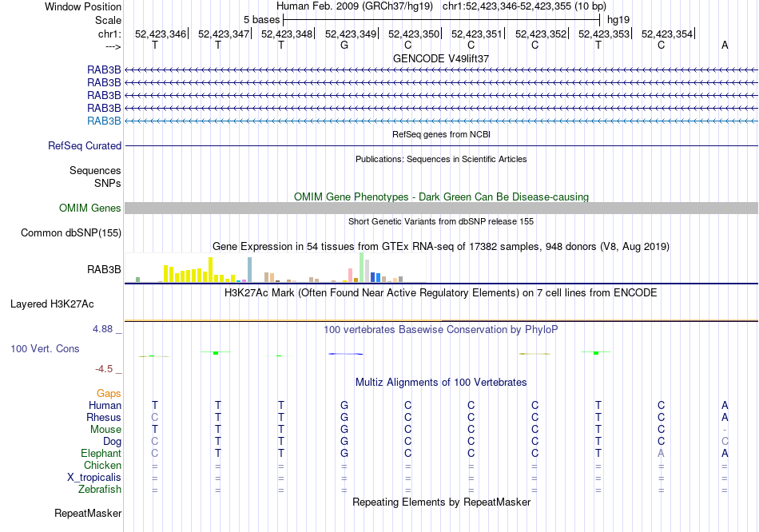This screenshot has width=759, height=532.
Task: Click the Repeating Elements by RepeatMasker title
Action: 441,502
